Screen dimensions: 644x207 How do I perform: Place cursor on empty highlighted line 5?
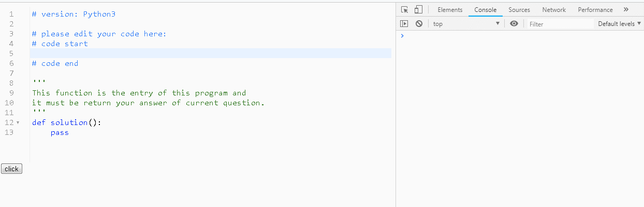click(211, 53)
